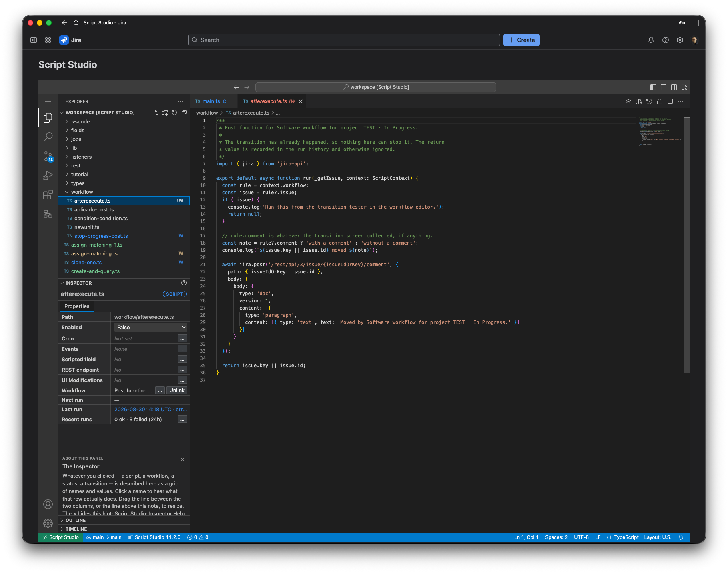Open the editor more actions menu
728x573 pixels.
[680, 101]
